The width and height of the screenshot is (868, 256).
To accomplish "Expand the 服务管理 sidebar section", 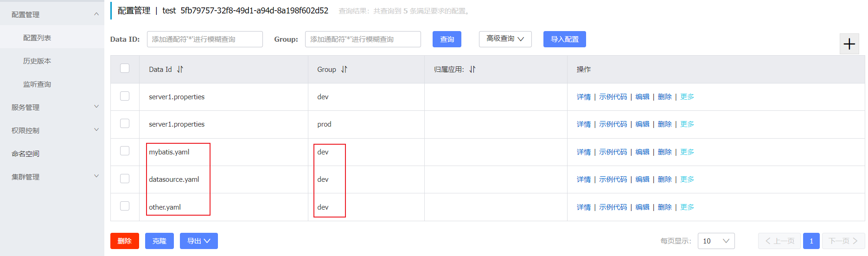I will (96, 107).
